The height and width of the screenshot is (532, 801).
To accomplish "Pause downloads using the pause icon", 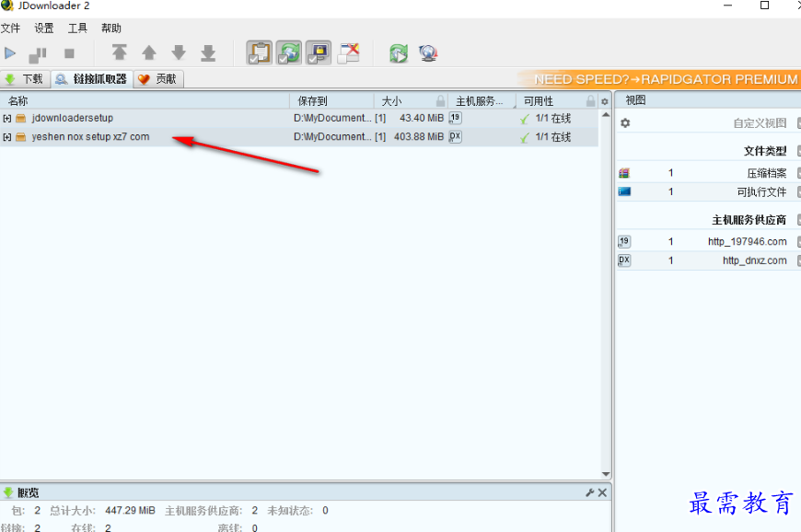I will coord(38,53).
